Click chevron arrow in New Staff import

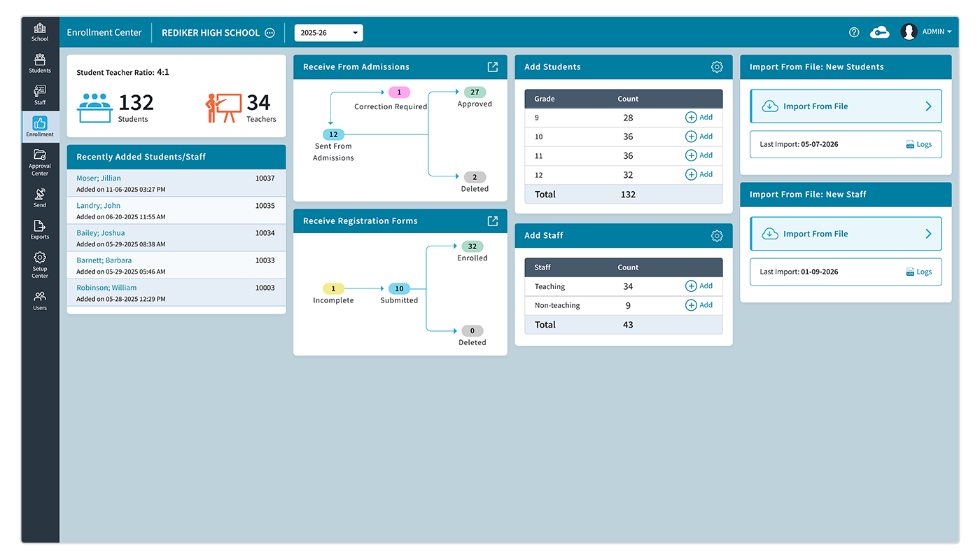(928, 234)
